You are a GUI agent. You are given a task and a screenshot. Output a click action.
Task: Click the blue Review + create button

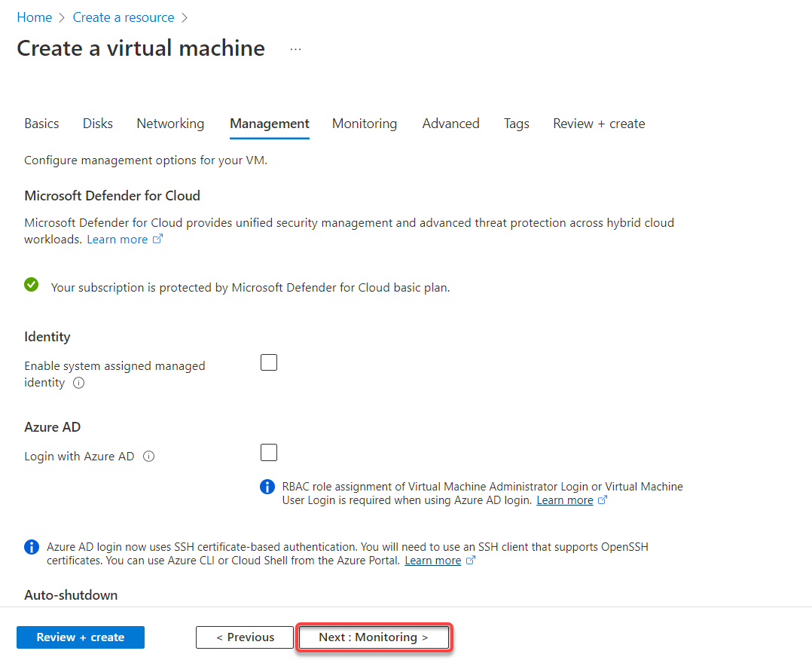point(81,637)
